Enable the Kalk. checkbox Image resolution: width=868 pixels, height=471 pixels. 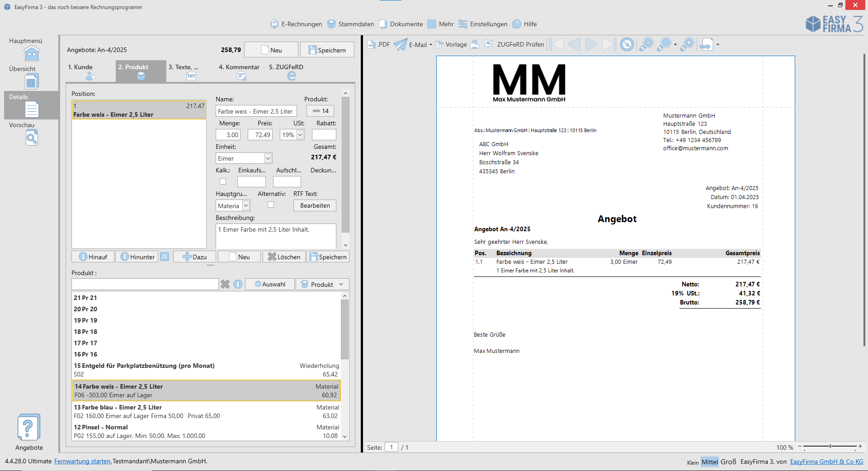(223, 181)
